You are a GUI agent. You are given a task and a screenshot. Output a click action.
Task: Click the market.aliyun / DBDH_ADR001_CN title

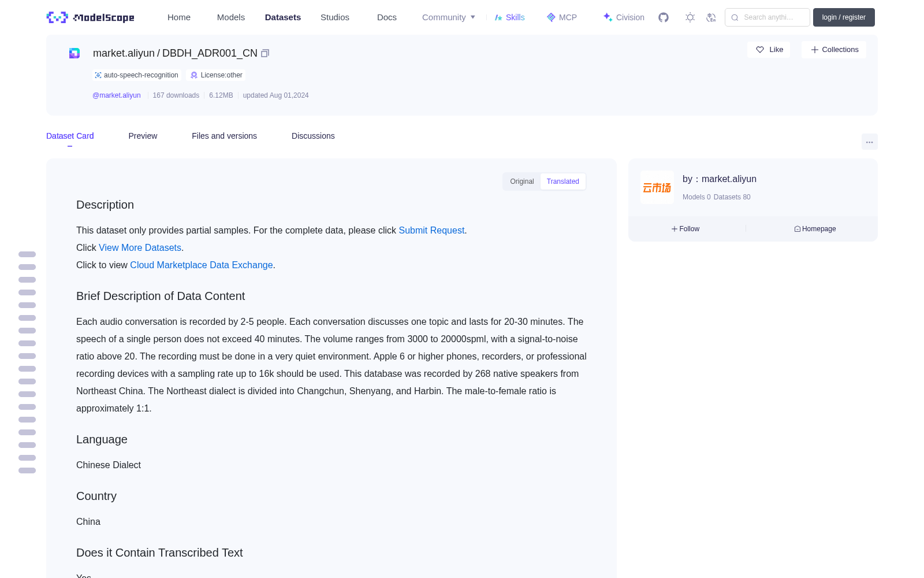(x=175, y=53)
